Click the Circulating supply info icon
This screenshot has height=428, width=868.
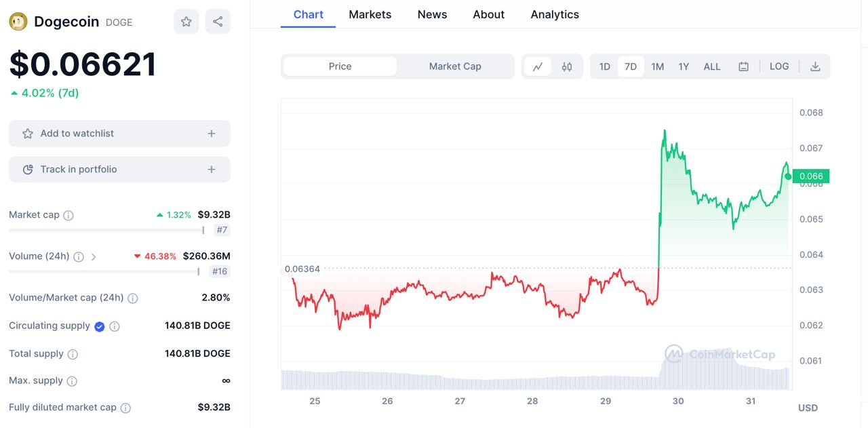click(x=115, y=326)
